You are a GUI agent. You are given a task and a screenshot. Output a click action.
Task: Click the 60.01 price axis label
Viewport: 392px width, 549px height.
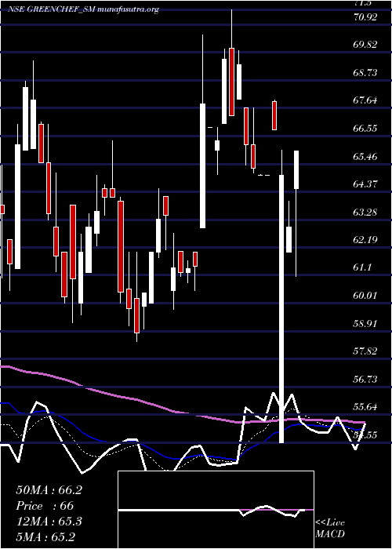click(365, 296)
